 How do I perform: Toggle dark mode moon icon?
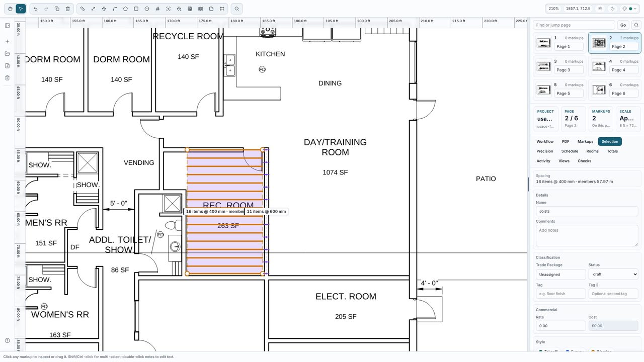click(x=612, y=9)
